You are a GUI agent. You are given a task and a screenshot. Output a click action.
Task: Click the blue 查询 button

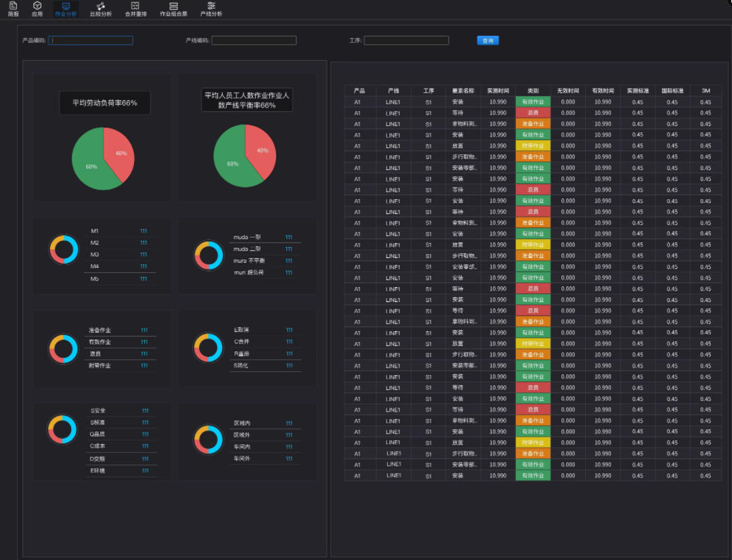(x=488, y=41)
